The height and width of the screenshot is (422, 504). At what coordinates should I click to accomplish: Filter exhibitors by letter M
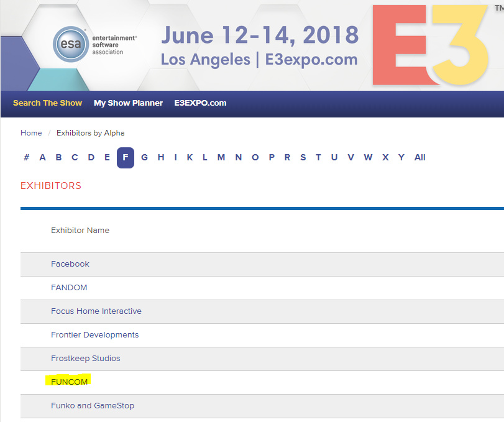(x=221, y=157)
